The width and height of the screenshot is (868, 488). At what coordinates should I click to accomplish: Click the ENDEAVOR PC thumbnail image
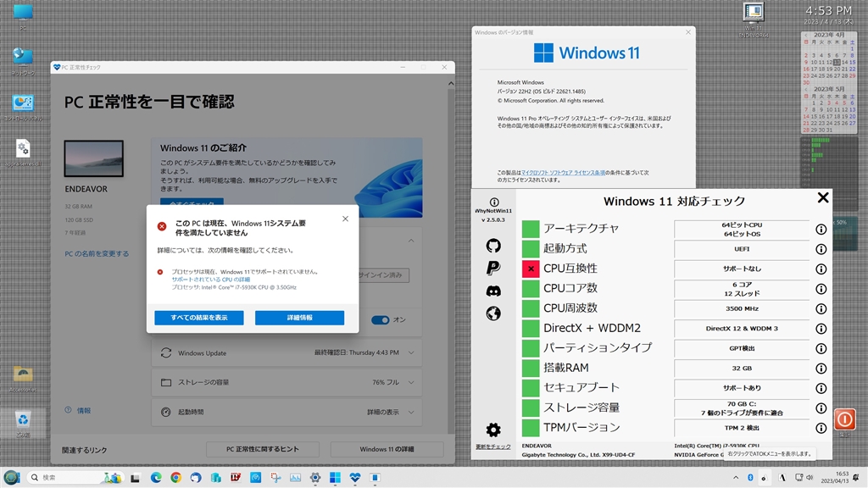point(93,158)
